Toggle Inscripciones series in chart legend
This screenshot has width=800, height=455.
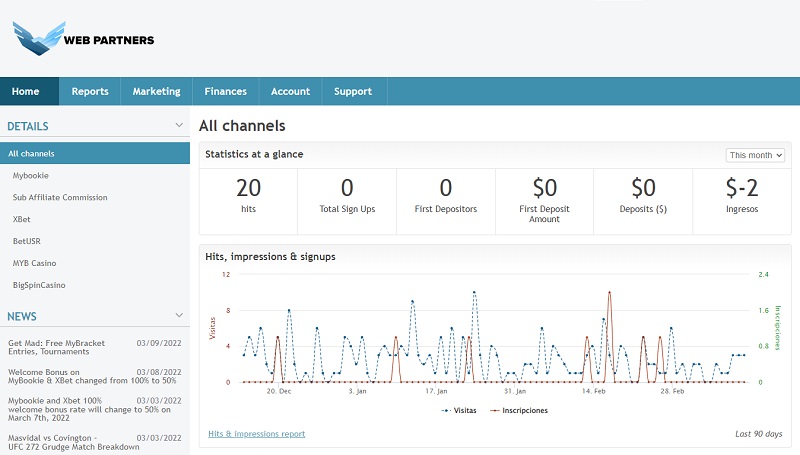click(519, 410)
